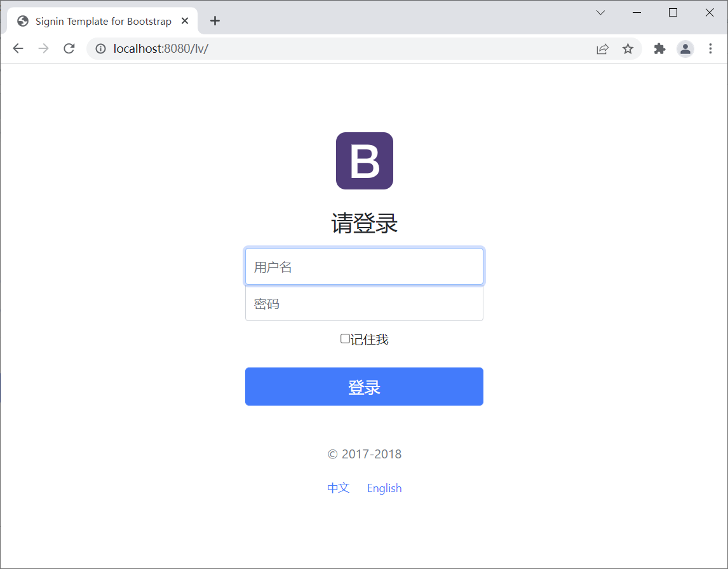Viewport: 728px width, 569px height.
Task: Close the Signin Template tab
Action: pyautogui.click(x=185, y=21)
